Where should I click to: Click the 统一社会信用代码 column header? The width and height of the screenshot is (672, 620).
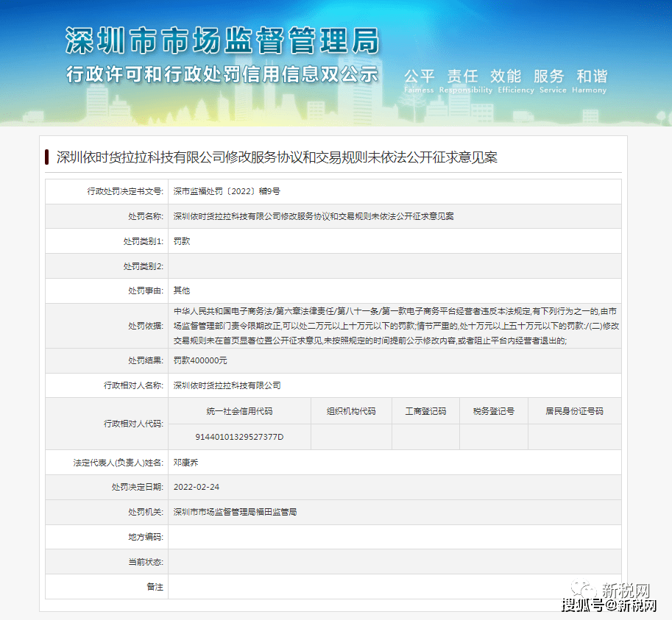point(239,411)
